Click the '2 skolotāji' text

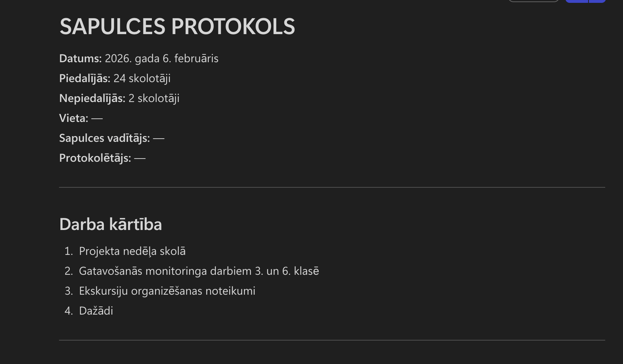coord(154,98)
